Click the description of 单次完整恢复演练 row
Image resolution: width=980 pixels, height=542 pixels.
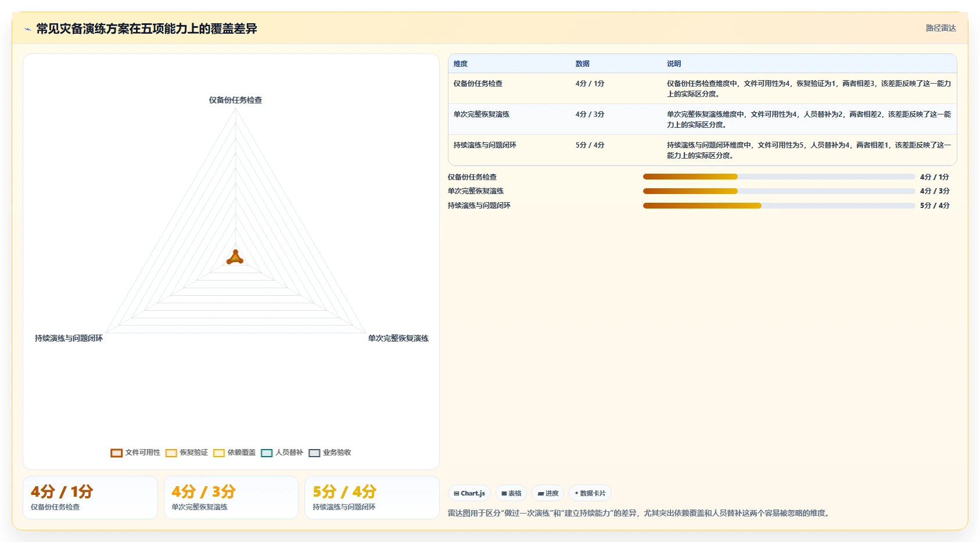point(809,120)
